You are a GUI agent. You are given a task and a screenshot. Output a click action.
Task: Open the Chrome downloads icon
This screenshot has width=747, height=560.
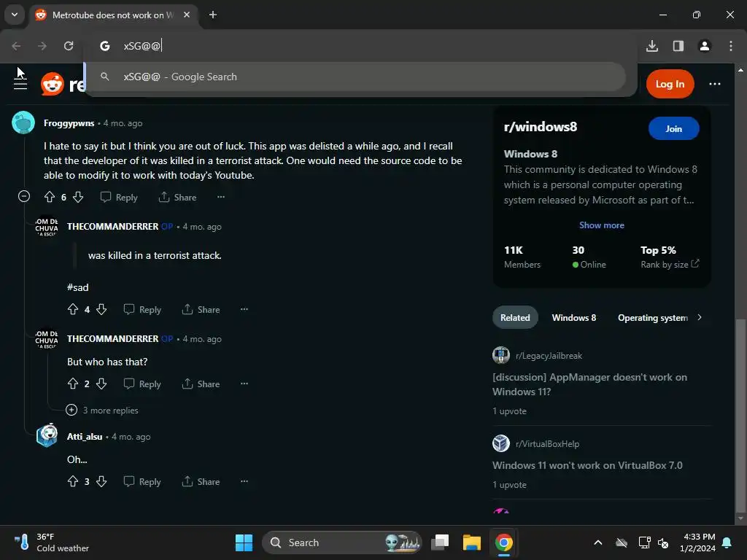click(x=652, y=46)
